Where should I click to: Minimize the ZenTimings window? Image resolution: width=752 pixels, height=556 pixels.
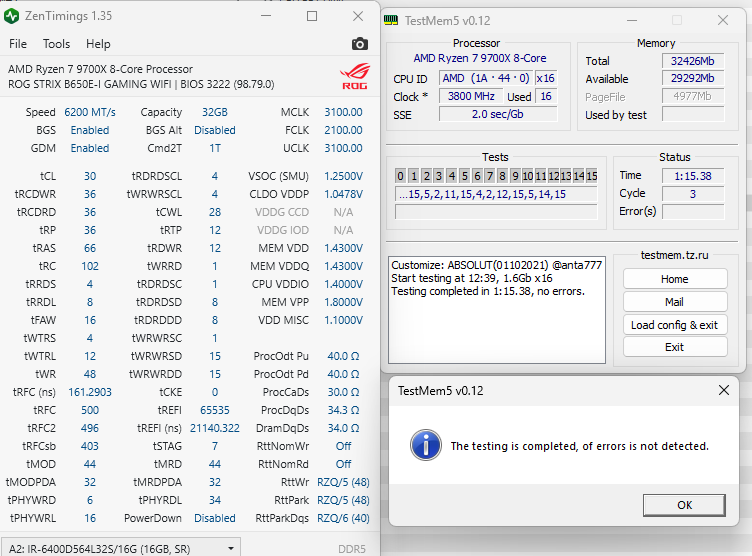[265, 16]
